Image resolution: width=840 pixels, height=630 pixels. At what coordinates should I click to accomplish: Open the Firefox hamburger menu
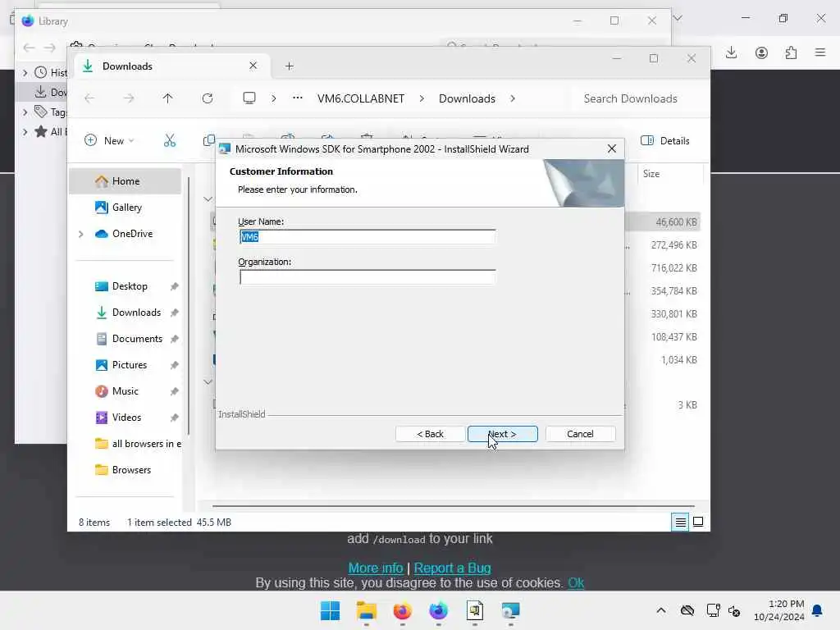820,52
